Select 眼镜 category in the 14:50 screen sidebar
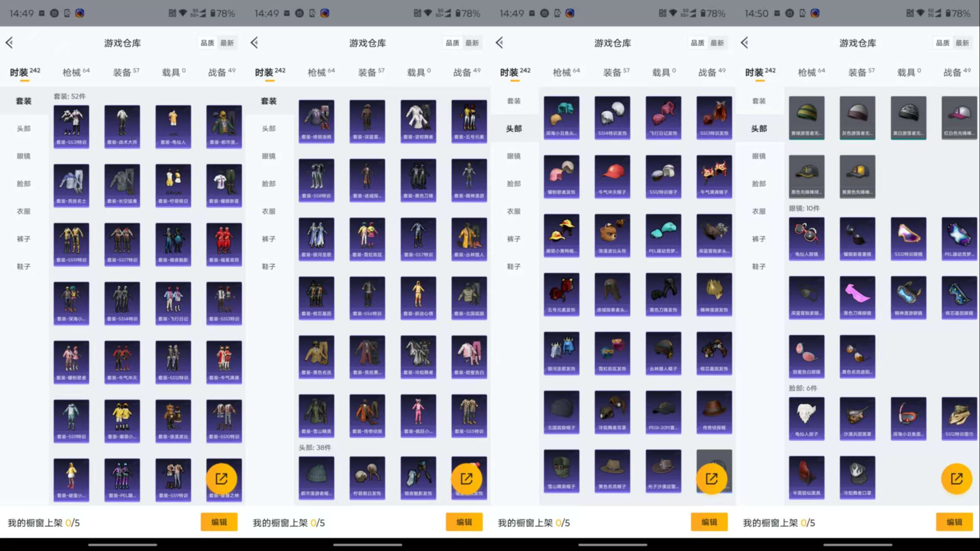Screen dimensions: 980x551 [759, 156]
